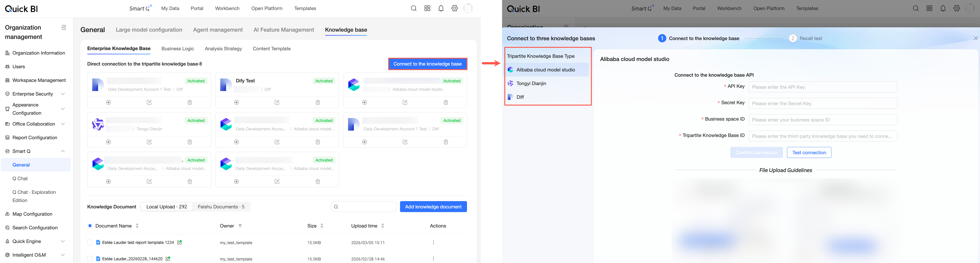
Task: Click the trash icon on the Tongyi Dianjin card
Action: click(190, 142)
